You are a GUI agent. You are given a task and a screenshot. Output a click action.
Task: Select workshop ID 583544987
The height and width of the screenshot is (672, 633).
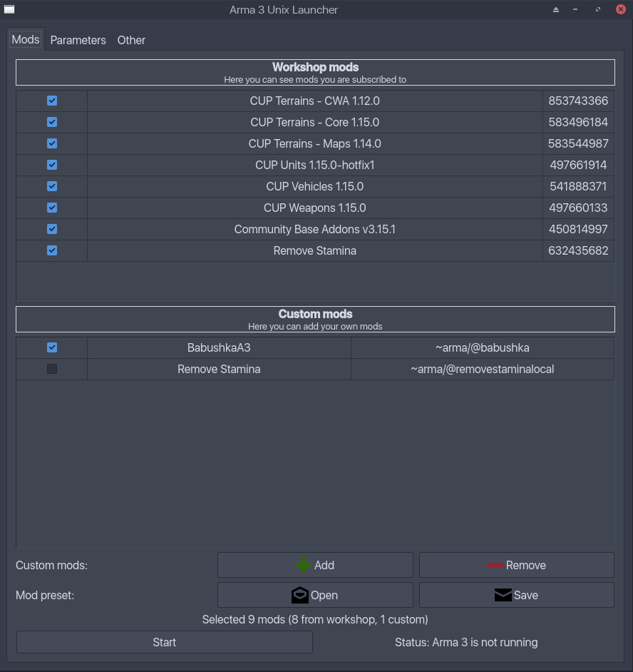(x=578, y=143)
